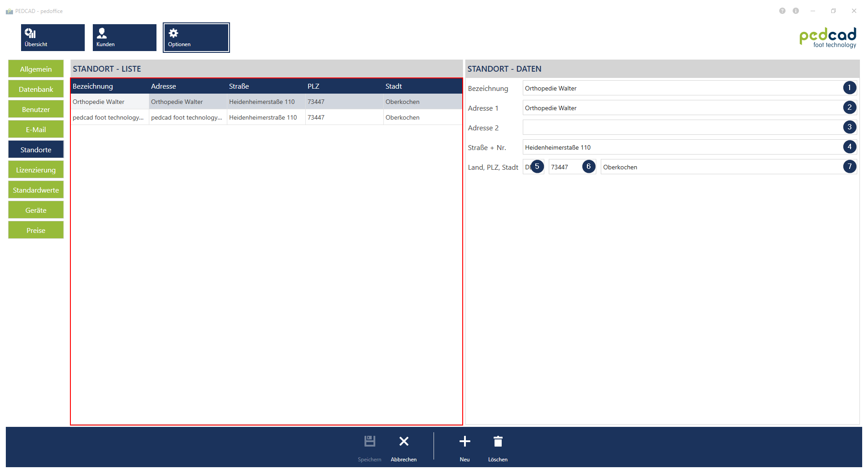
Task: Click the Speichern disk icon
Action: click(x=369, y=442)
